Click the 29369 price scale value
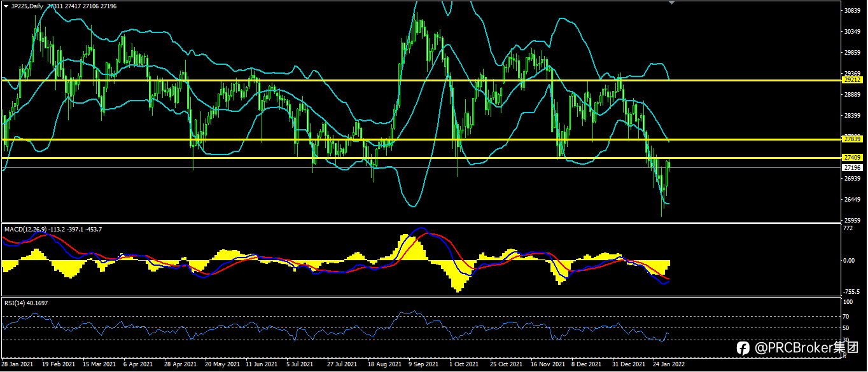The image size is (868, 372). pyautogui.click(x=851, y=74)
